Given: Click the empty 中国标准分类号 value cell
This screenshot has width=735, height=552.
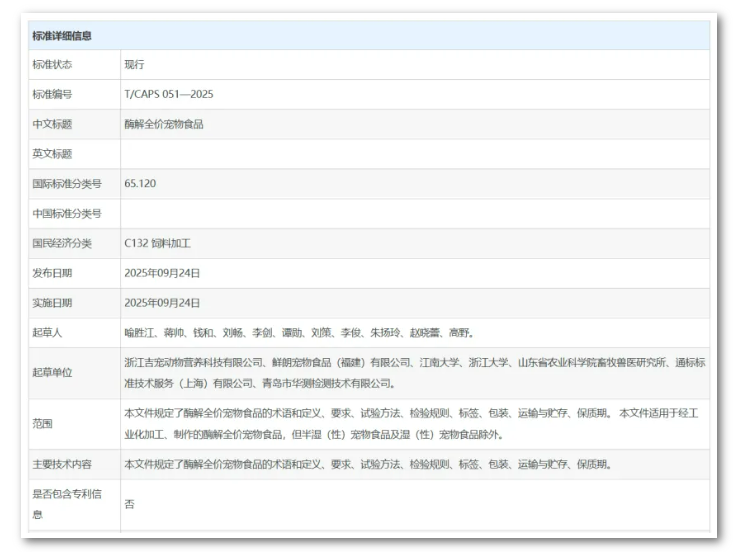Looking at the screenshot, I should 414,213.
